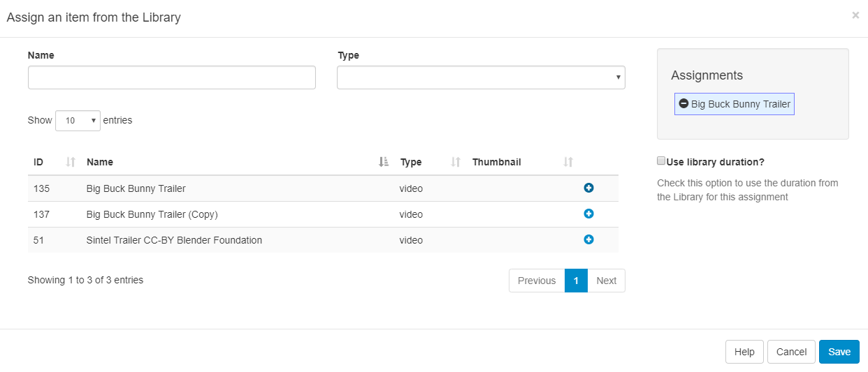Screen dimensions: 868x372
Task: Click sort icon on Name column
Action: tap(384, 162)
